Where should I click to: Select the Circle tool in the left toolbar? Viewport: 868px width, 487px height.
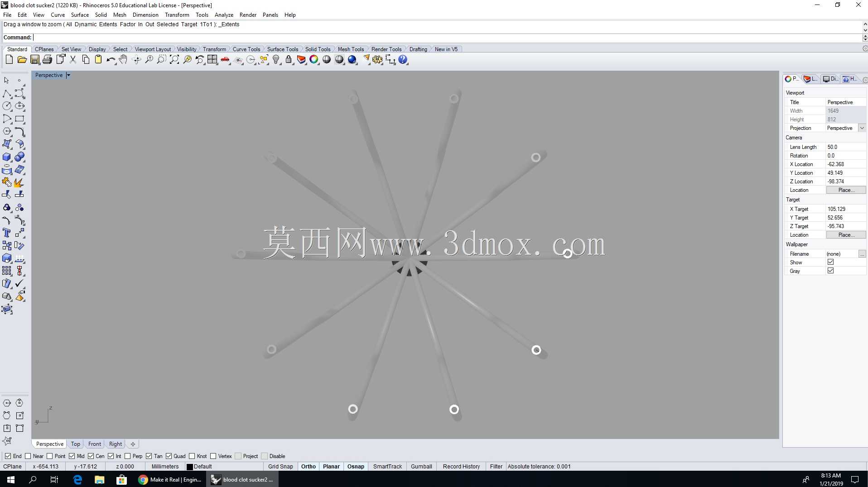[7, 106]
